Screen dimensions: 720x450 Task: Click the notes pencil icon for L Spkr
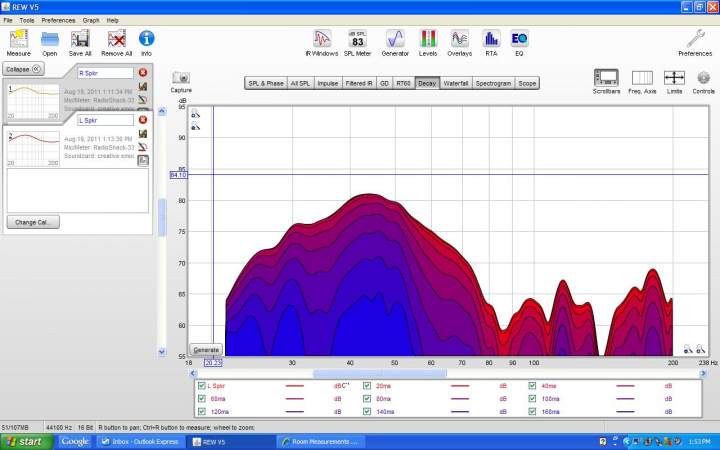point(143,147)
